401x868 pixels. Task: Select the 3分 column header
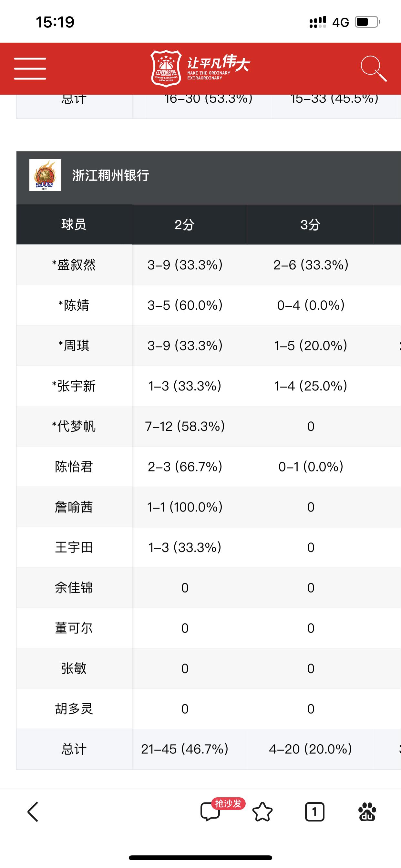click(310, 224)
